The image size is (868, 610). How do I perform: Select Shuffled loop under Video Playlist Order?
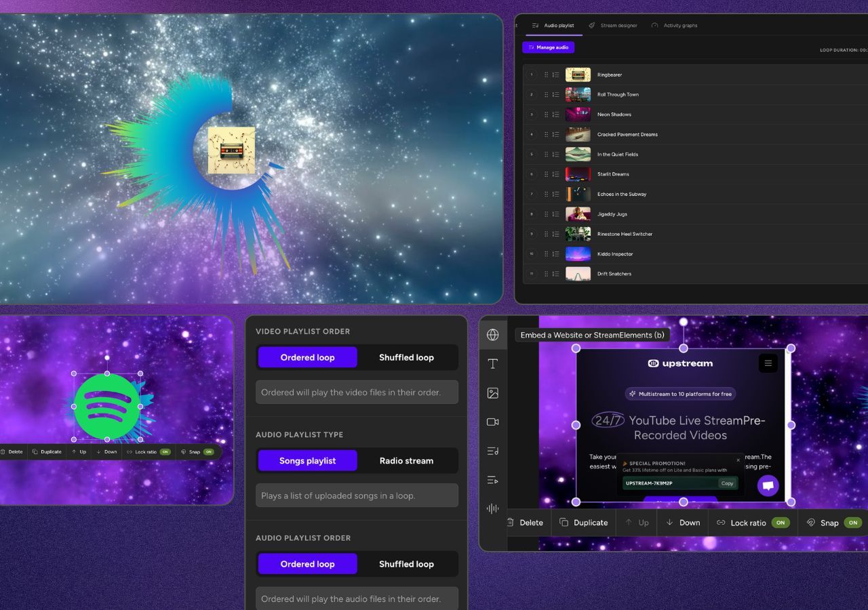406,357
